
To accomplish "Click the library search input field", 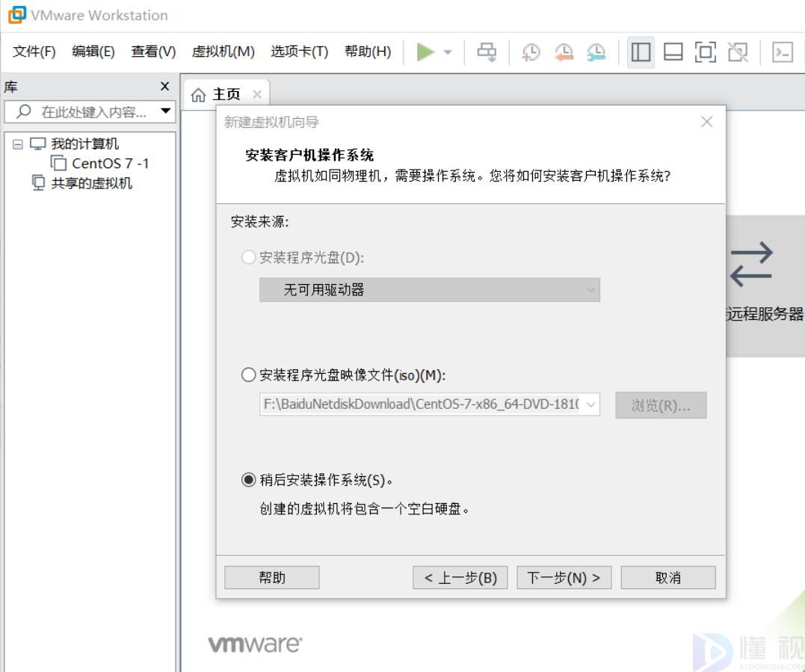I will pos(93,112).
